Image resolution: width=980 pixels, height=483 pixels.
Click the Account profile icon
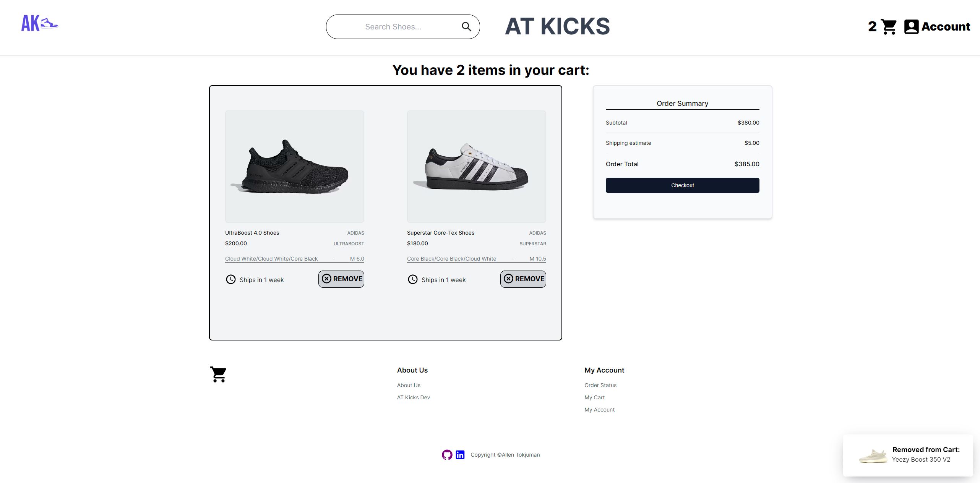(911, 27)
